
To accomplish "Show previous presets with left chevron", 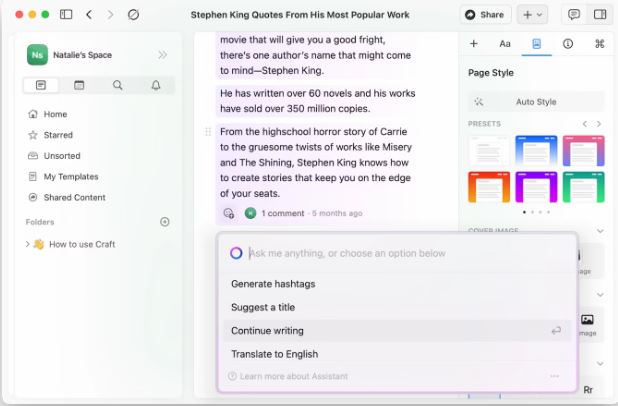I will 585,124.
